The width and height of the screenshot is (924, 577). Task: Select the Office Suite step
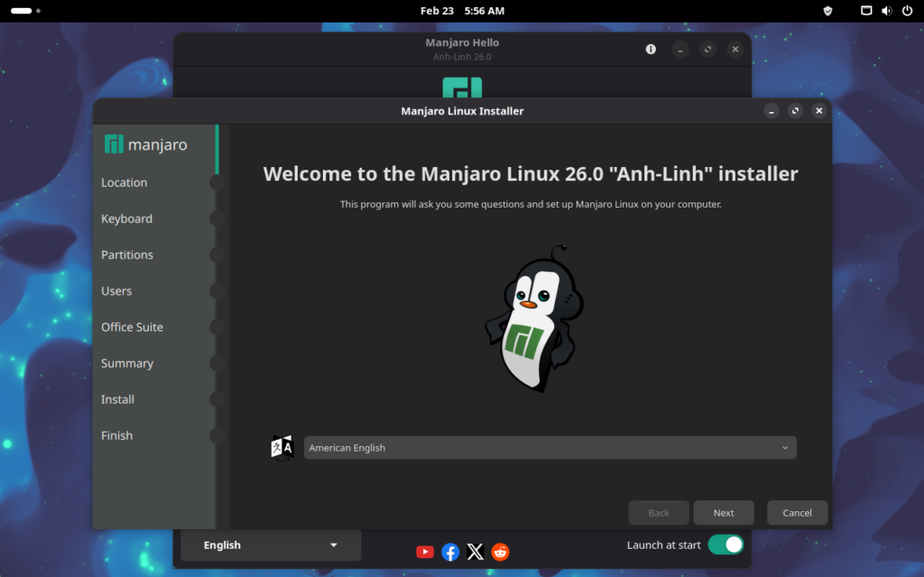[132, 327]
